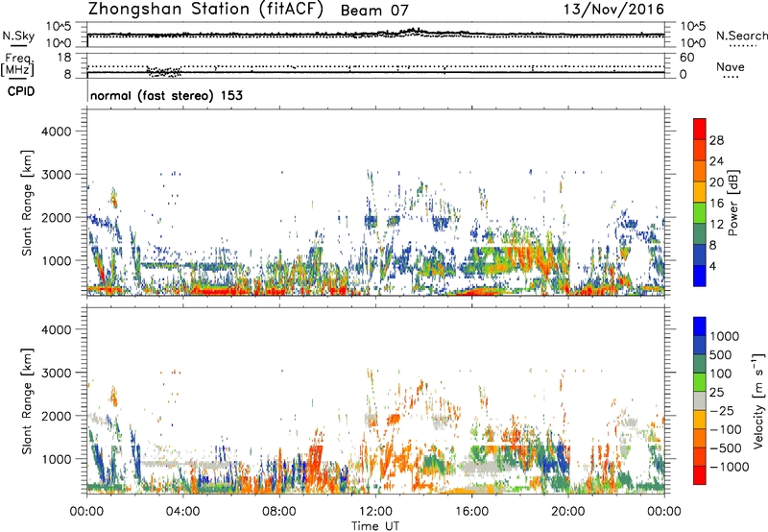Click the top blue segment of Velocity colorbar
This screenshot has height=532, width=768.
pyautogui.click(x=700, y=326)
